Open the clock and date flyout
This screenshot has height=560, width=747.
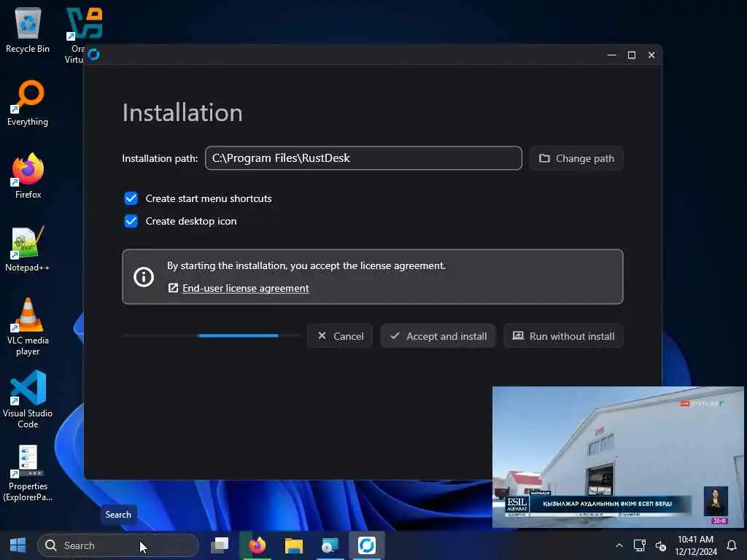[695, 545]
